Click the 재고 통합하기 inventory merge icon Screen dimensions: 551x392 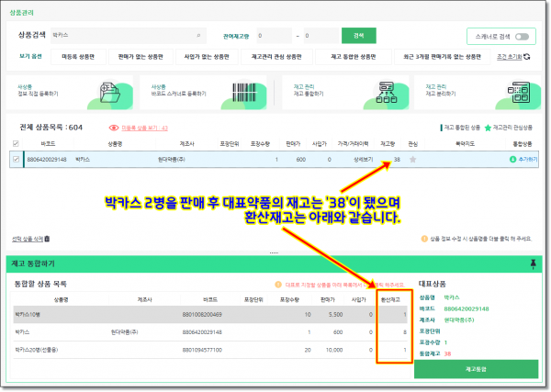click(387, 94)
